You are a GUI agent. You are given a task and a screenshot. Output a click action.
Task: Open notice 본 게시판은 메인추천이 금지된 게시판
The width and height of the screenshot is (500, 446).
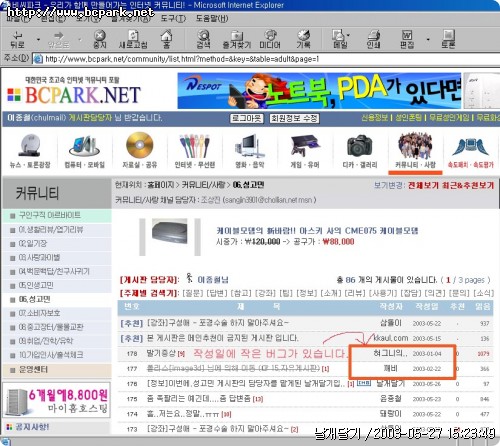click(222, 338)
